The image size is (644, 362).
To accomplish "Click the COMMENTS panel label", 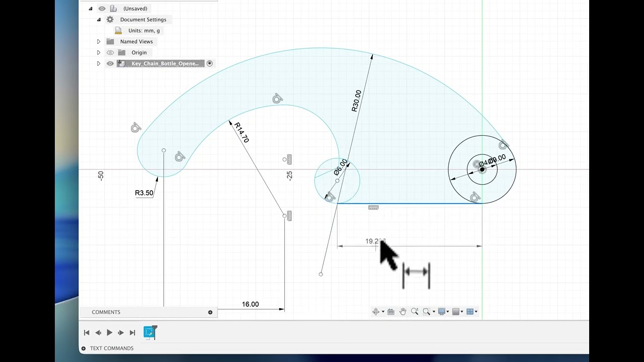I will (106, 312).
